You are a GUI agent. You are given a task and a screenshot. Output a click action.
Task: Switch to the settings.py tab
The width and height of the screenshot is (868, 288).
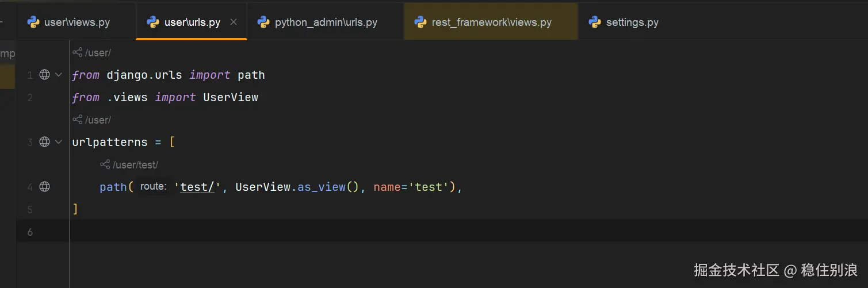[x=632, y=23]
